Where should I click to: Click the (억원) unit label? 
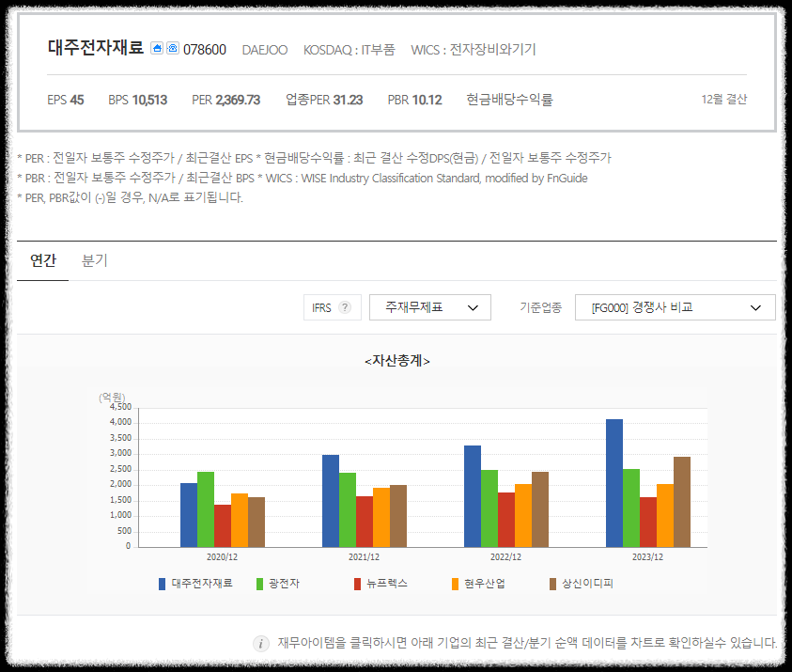112,398
